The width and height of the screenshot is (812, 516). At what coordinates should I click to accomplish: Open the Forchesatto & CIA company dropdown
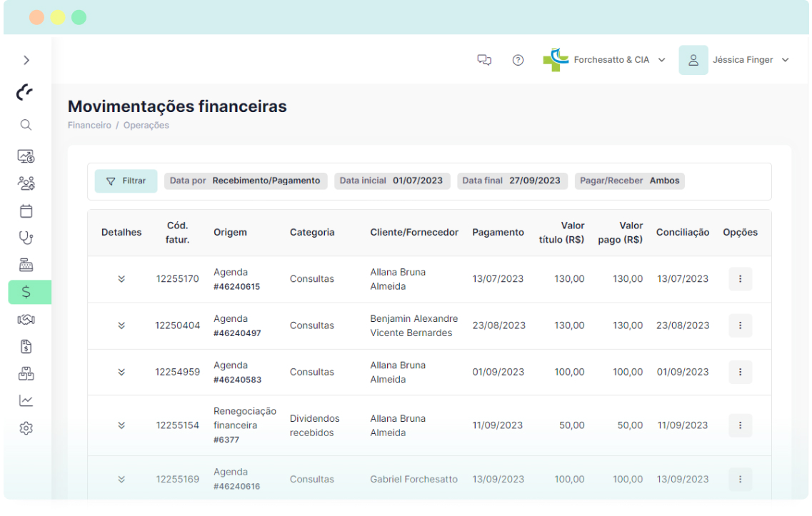604,60
